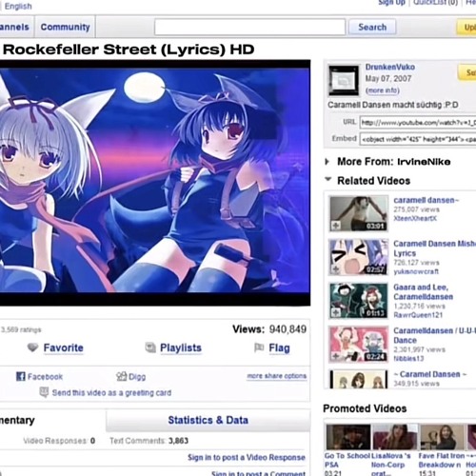The height and width of the screenshot is (476, 476).
Task: Click the Playlists link
Action: pos(181,347)
